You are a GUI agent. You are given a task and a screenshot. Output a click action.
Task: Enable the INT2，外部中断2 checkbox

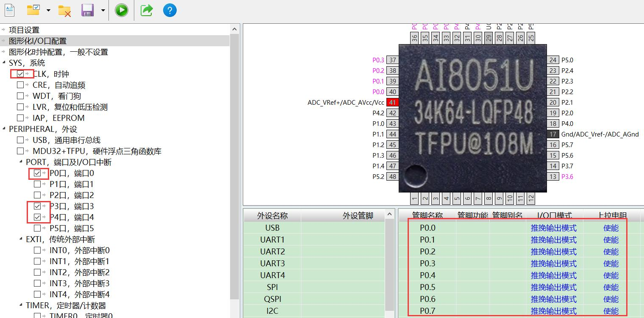37,272
